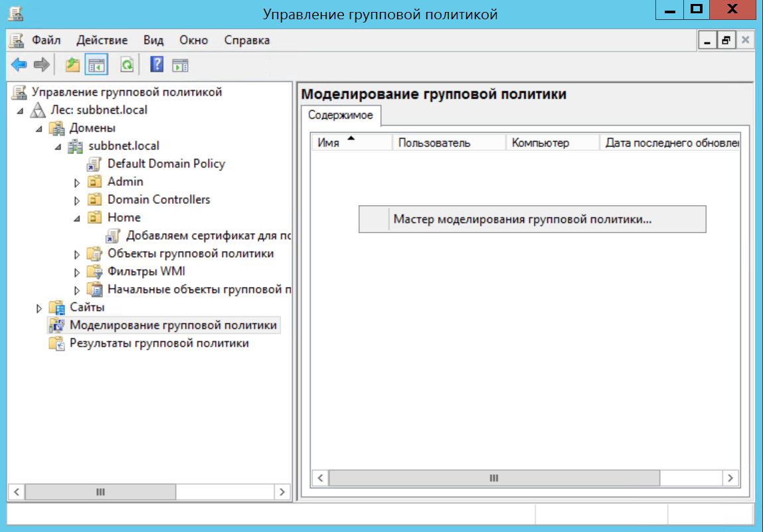Screen dimensions: 763x532
Task: Open the Вид menu
Action: tap(153, 41)
